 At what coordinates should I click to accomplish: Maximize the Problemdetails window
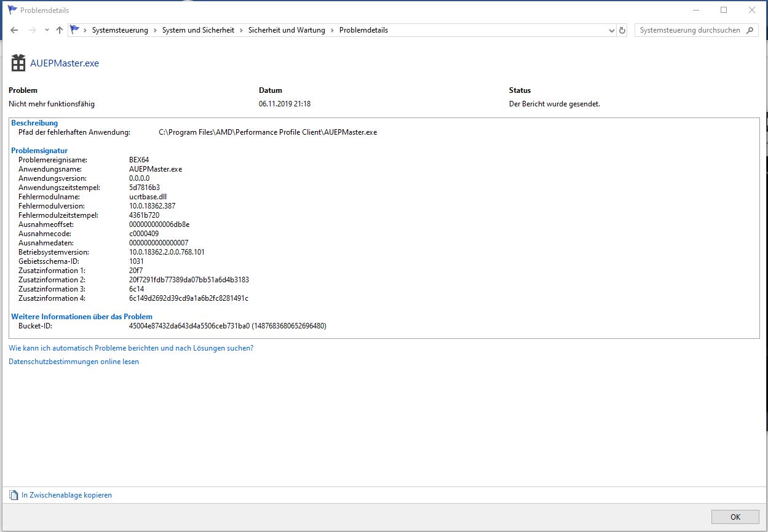(x=724, y=10)
